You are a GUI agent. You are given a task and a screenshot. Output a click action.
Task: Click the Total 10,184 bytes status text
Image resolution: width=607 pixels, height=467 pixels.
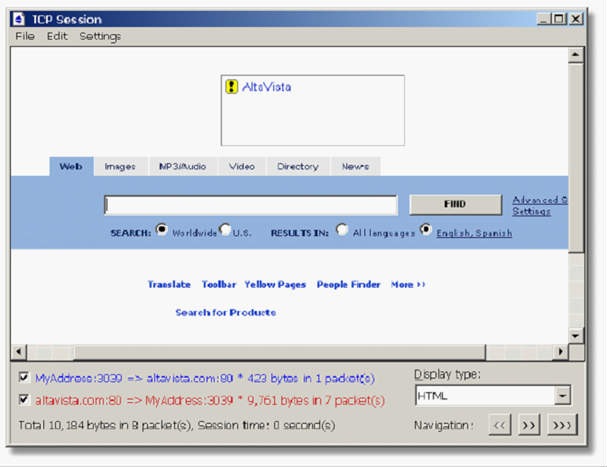177,425
